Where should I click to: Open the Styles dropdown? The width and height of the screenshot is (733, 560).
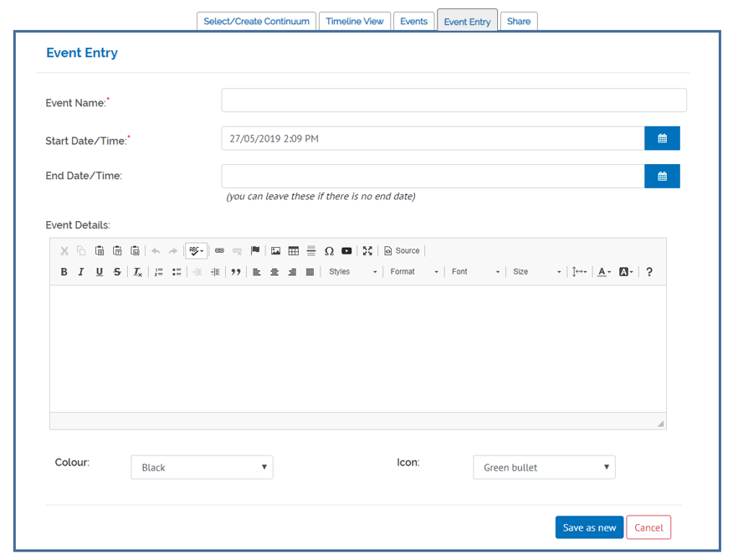click(x=352, y=272)
